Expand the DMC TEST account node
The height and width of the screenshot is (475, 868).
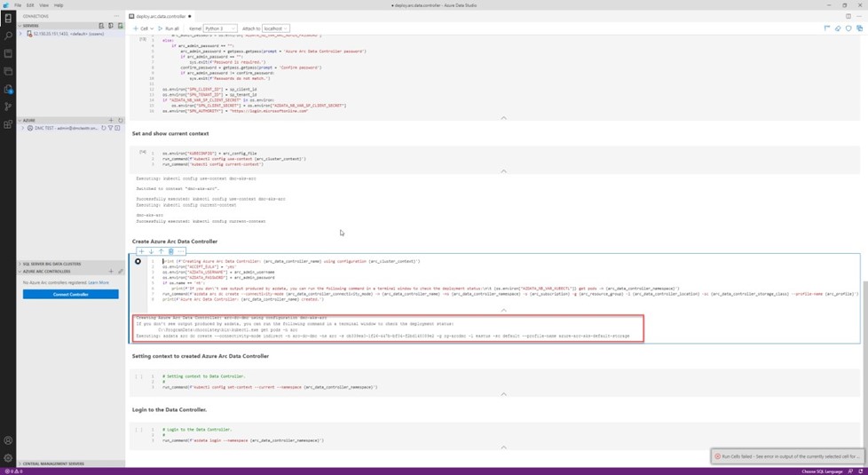pyautogui.click(x=23, y=128)
